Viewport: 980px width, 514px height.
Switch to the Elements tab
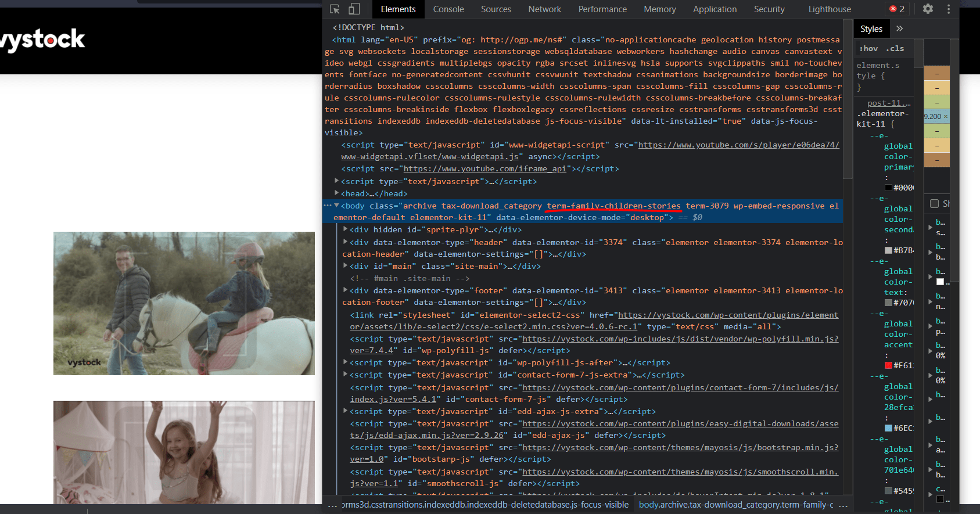(398, 9)
